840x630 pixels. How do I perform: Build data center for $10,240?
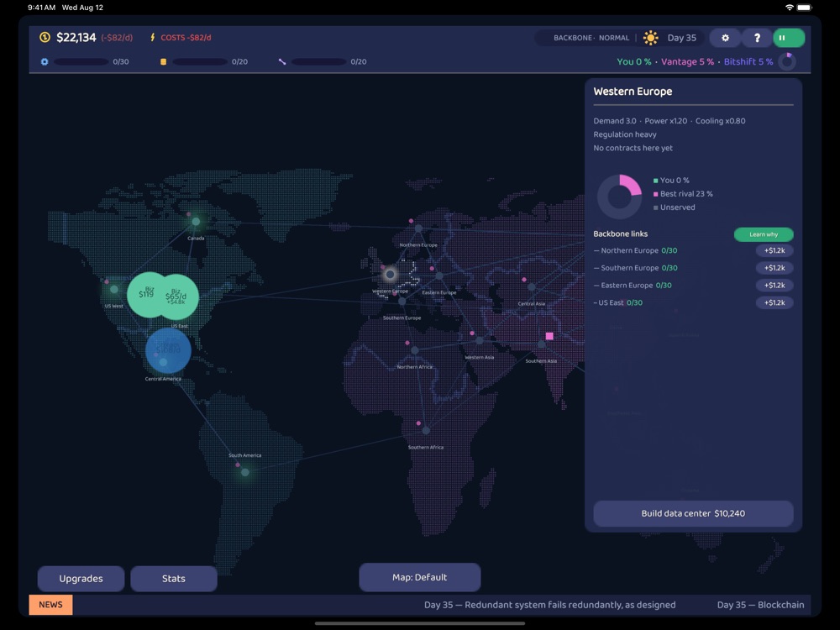point(693,513)
